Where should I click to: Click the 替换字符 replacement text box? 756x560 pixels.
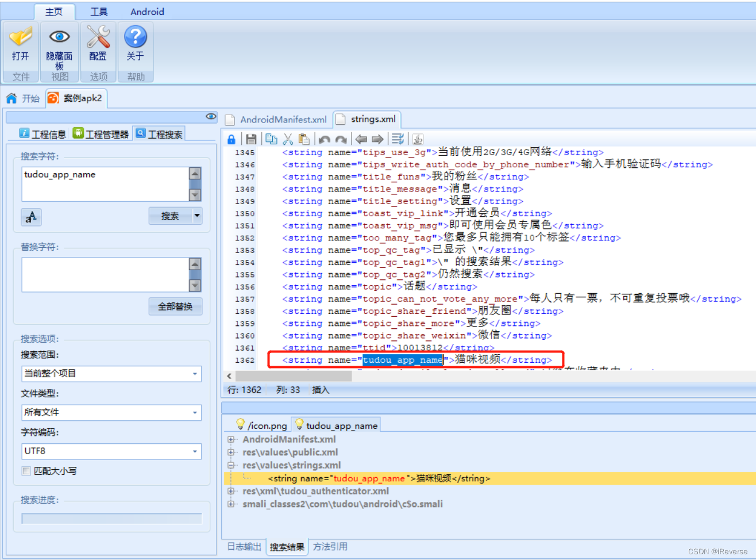(105, 275)
